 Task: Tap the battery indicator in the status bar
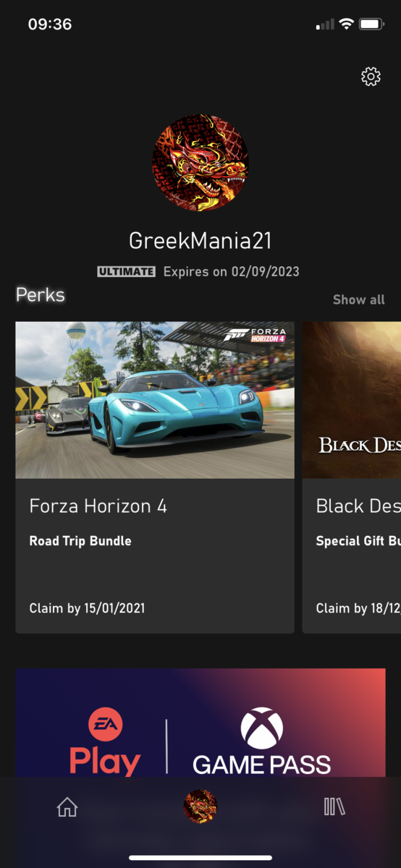coord(371,25)
